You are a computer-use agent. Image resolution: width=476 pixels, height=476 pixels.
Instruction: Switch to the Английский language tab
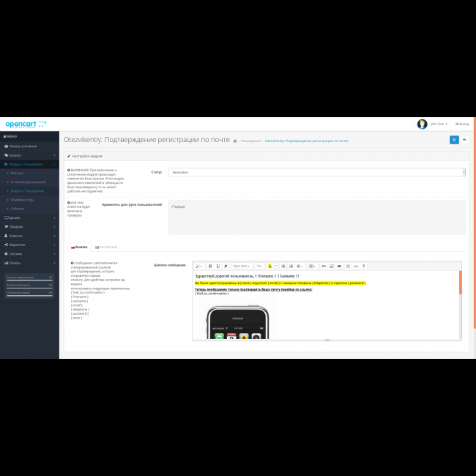pyautogui.click(x=105, y=248)
